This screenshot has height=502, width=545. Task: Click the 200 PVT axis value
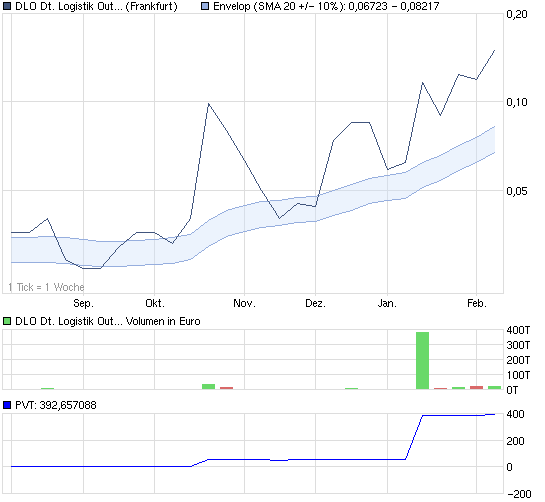point(515,441)
